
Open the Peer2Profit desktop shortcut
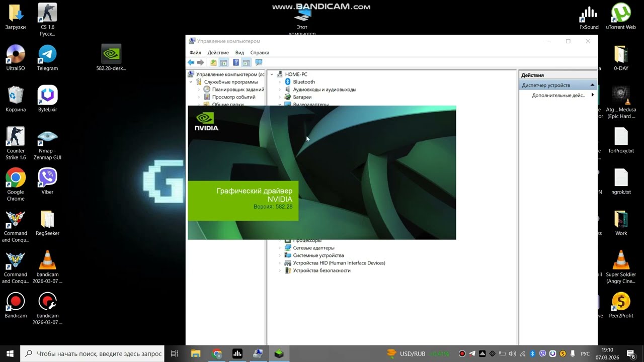coord(621,305)
